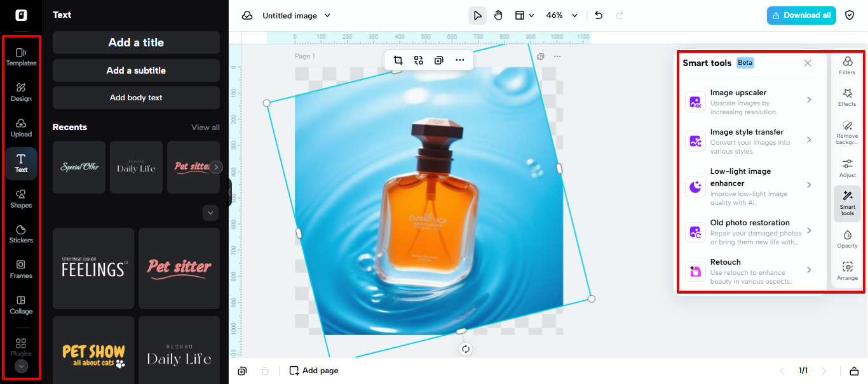This screenshot has height=384, width=868.
Task: Expand more sidebar items below Plugins
Action: tap(21, 366)
